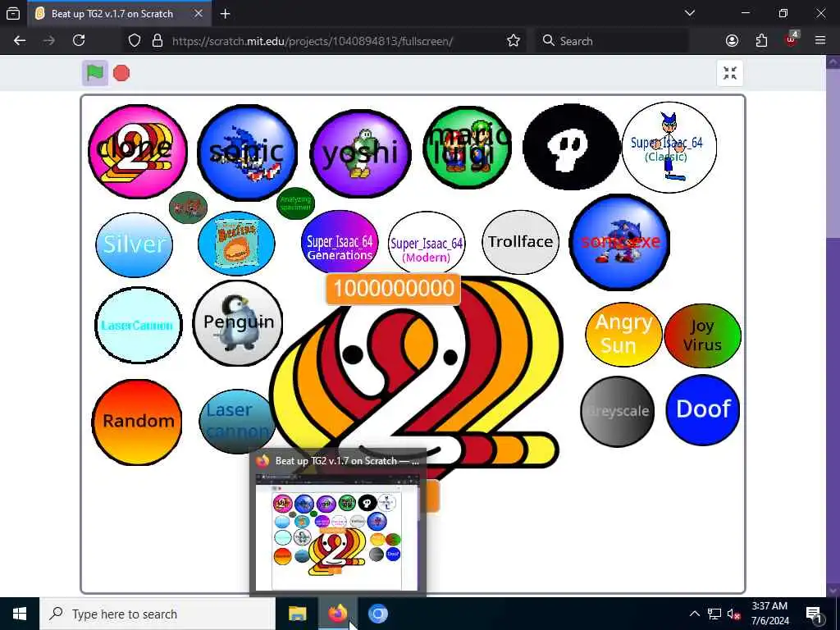The height and width of the screenshot is (630, 840).
Task: Go back in browser history
Action: [x=20, y=41]
